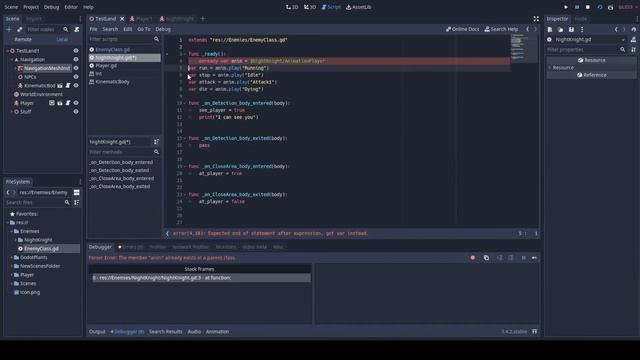Toggle distraction free mode icon

(x=536, y=19)
